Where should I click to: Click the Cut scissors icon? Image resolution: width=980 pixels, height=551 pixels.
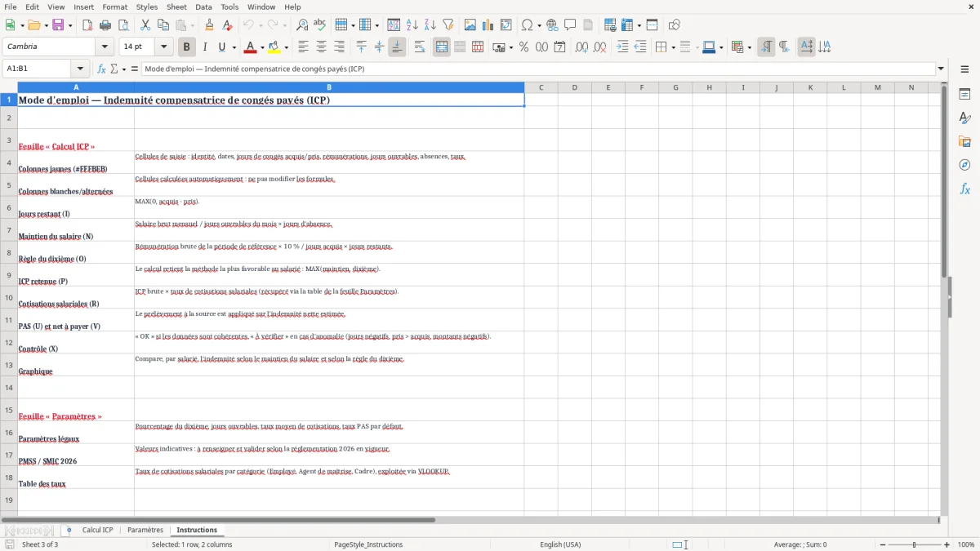[x=145, y=25]
